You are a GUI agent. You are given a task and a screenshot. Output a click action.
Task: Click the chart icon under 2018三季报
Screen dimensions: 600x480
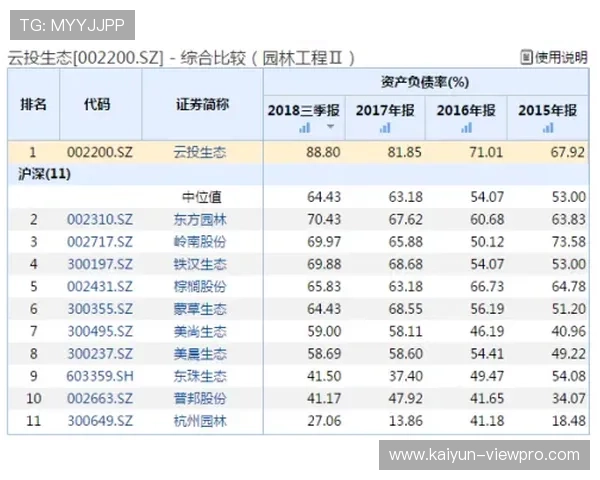coord(305,127)
